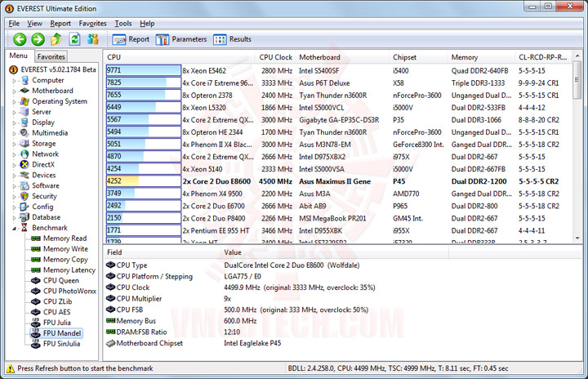Select the 2x Core 2 Duo E8600 row
588x379 pixels.
337,181
